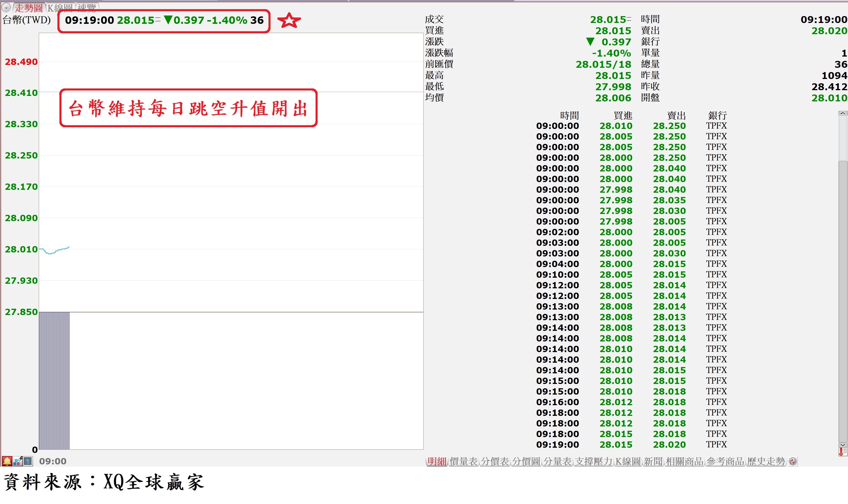Click the 漲跌幅 value -1.40% in summary

point(611,53)
